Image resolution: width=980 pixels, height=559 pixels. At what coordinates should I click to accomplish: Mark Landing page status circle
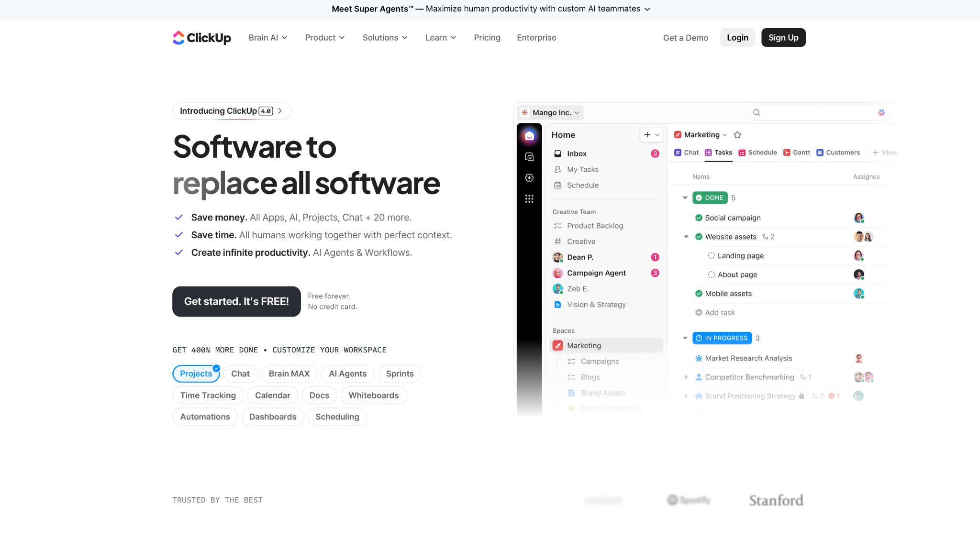711,256
